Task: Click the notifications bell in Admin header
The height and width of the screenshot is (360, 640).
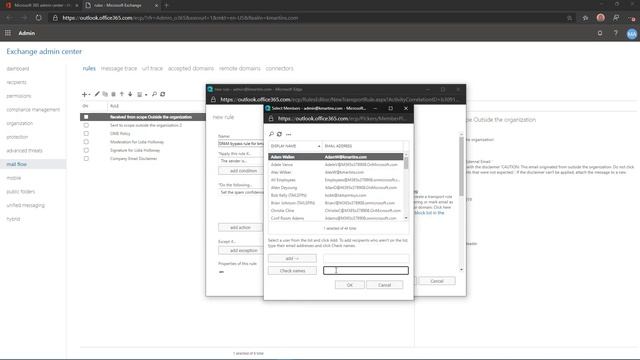Action: pos(600,33)
